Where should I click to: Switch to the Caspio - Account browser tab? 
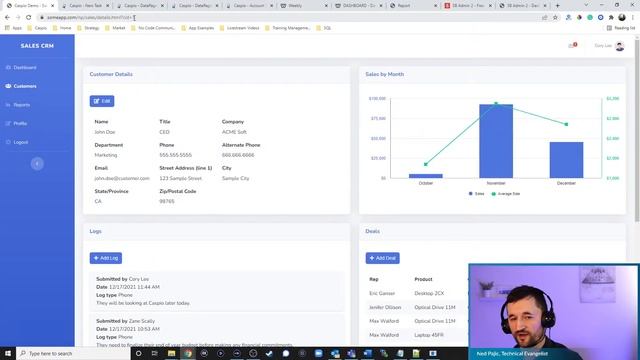[249, 6]
